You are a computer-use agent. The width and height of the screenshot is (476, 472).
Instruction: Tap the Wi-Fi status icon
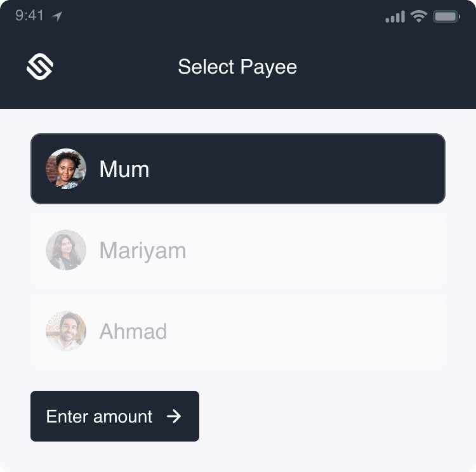pyautogui.click(x=418, y=17)
